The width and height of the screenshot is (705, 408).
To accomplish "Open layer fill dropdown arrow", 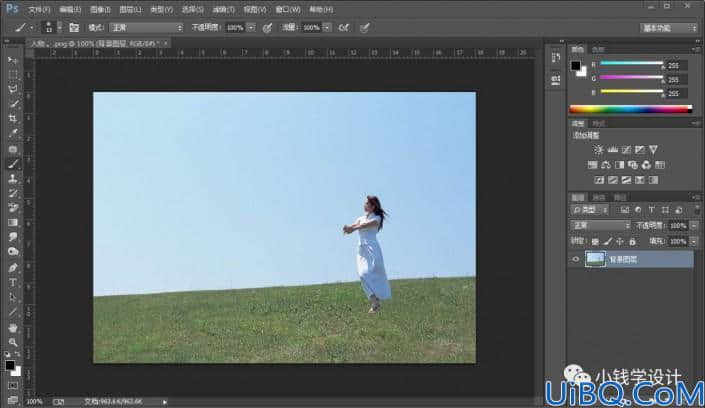I will [x=695, y=242].
